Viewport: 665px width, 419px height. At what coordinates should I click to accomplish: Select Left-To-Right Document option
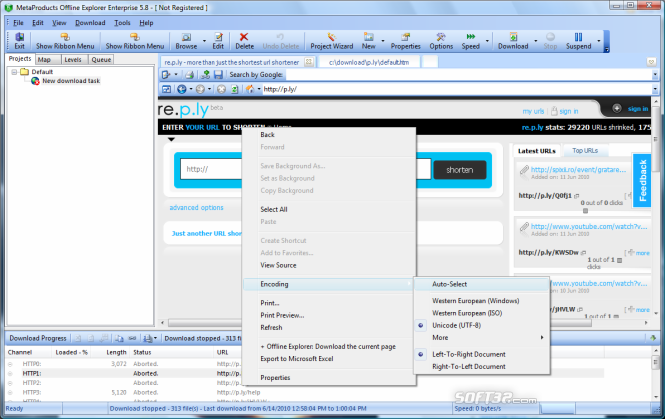click(x=469, y=354)
